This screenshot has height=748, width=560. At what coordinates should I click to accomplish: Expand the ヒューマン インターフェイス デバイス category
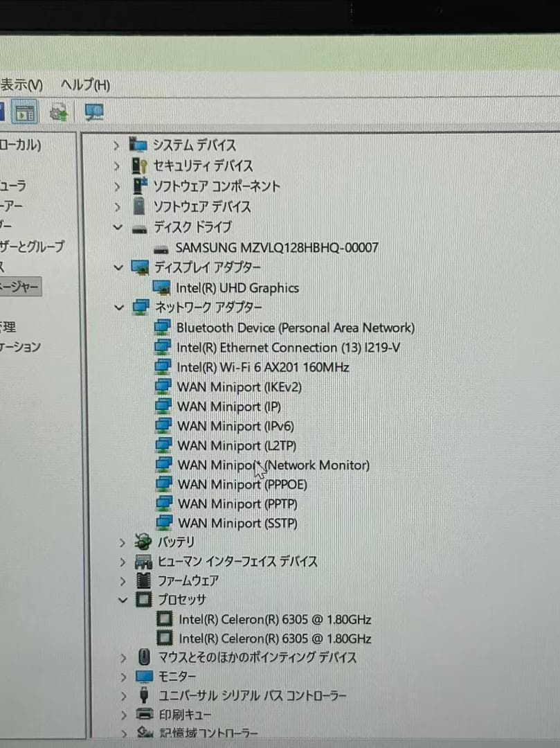123,562
